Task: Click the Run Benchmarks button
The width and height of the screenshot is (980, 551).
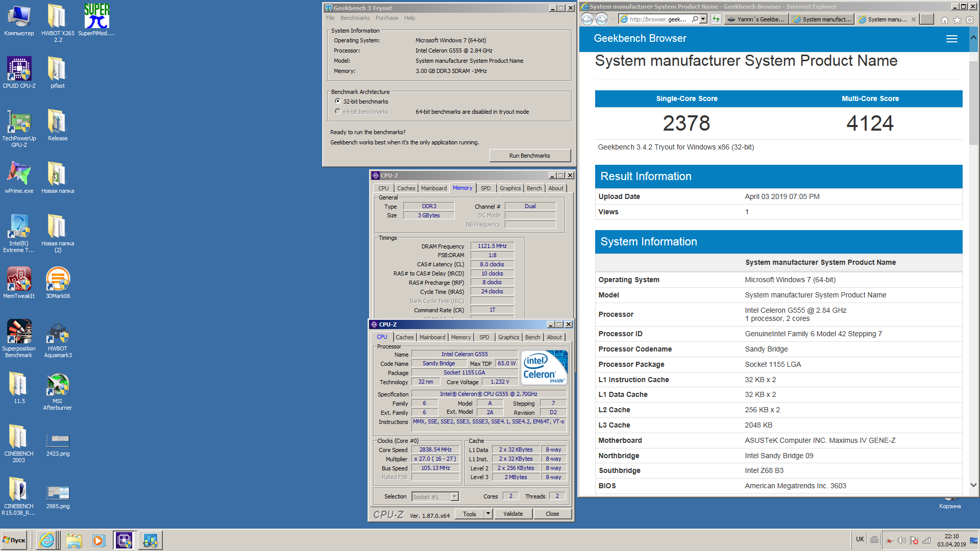Action: tap(529, 156)
